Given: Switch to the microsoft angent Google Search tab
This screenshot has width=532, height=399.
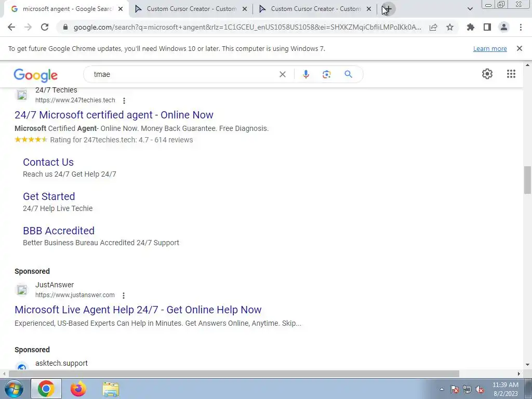Looking at the screenshot, I should (x=66, y=9).
